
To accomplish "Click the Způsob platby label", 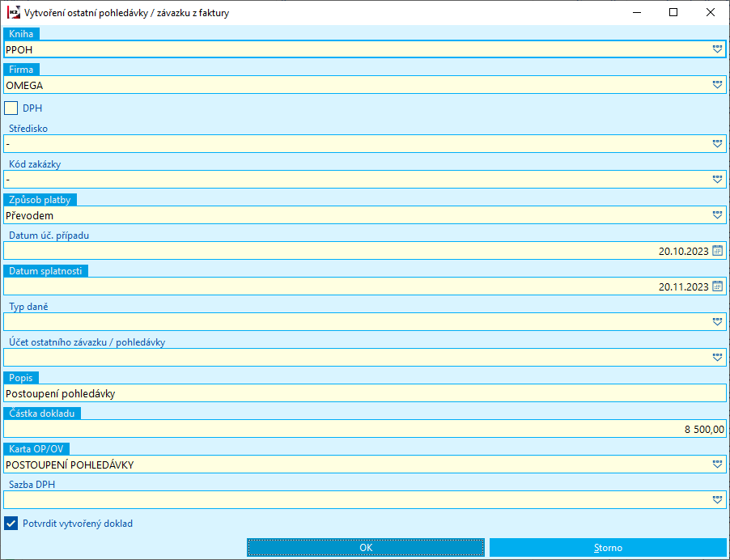I will [40, 200].
